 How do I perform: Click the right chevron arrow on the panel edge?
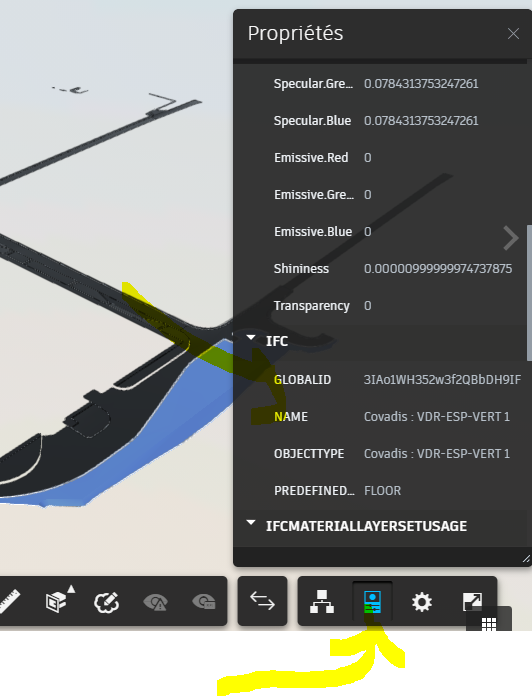511,238
